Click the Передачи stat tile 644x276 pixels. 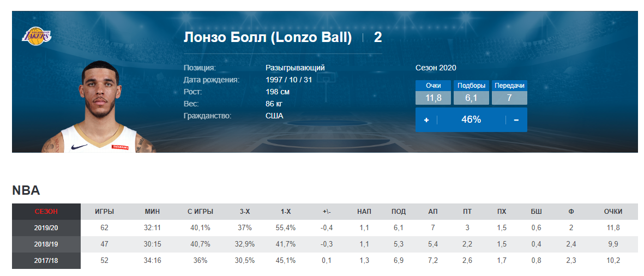point(509,92)
